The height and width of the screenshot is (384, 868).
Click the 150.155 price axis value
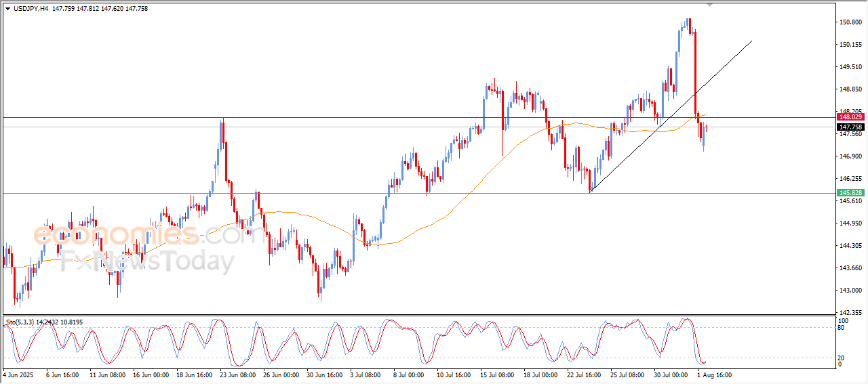(x=850, y=45)
